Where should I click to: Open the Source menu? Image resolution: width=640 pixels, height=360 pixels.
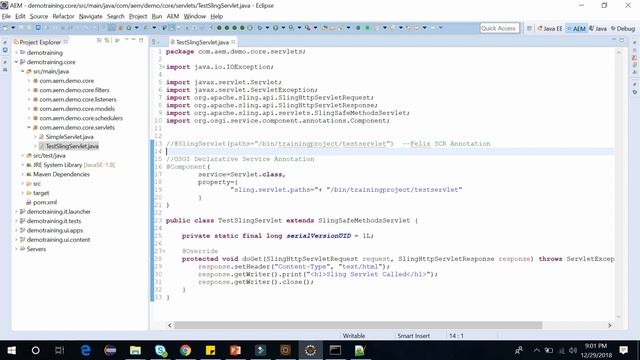click(x=39, y=16)
